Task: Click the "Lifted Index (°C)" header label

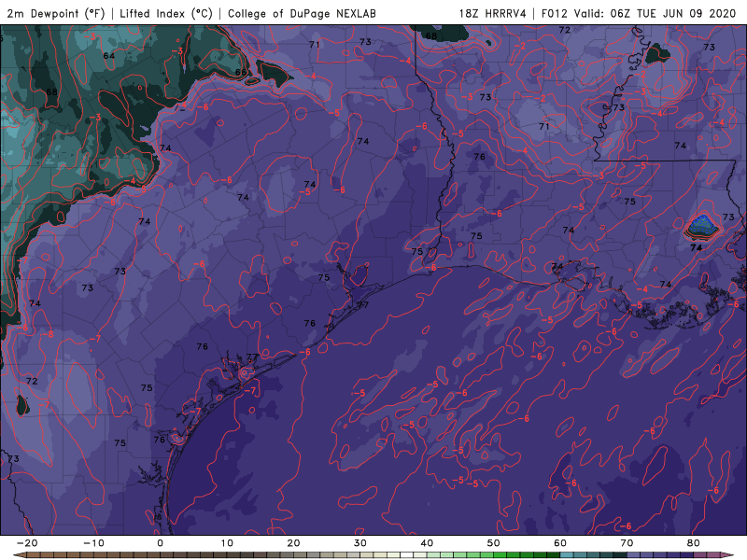Action: [x=166, y=13]
